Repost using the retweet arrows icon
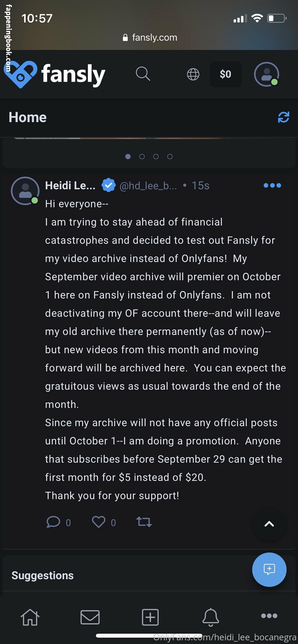 tap(144, 522)
